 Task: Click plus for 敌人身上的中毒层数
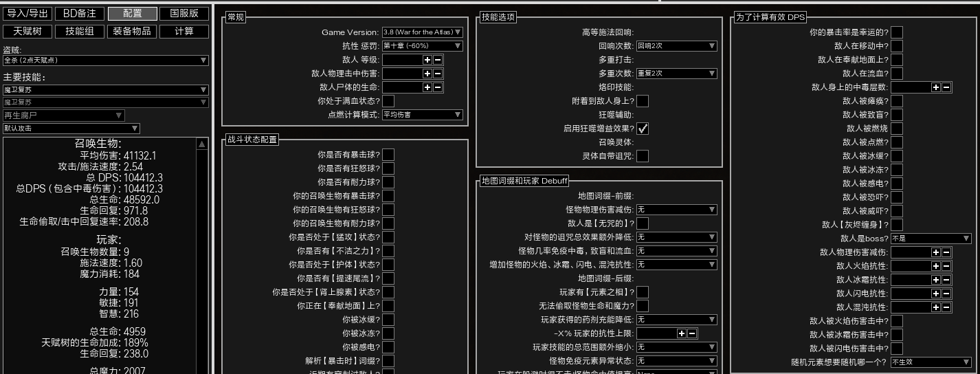point(936,87)
